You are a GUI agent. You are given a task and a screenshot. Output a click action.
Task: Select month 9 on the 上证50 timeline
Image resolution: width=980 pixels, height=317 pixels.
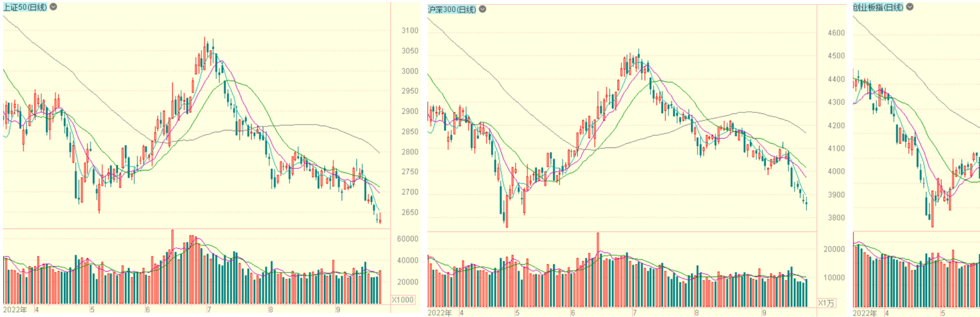click(x=338, y=310)
